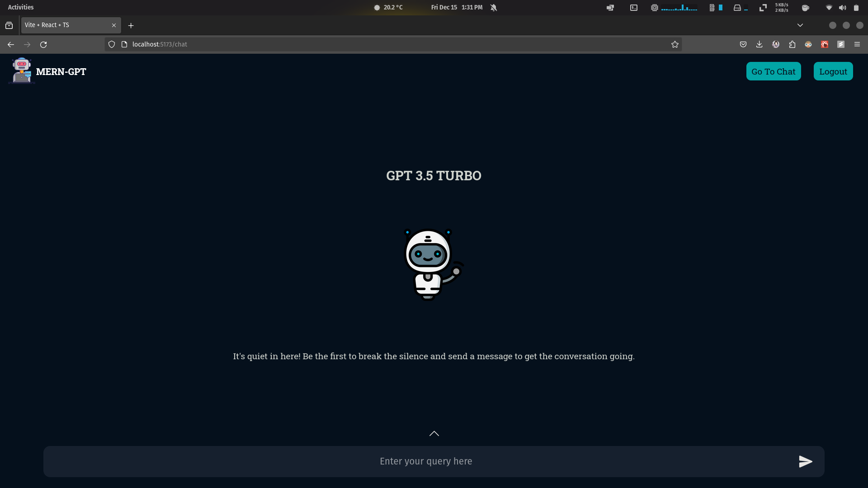Click the MERN-GPT robot logo icon
This screenshot has height=488, width=868.
click(x=20, y=71)
